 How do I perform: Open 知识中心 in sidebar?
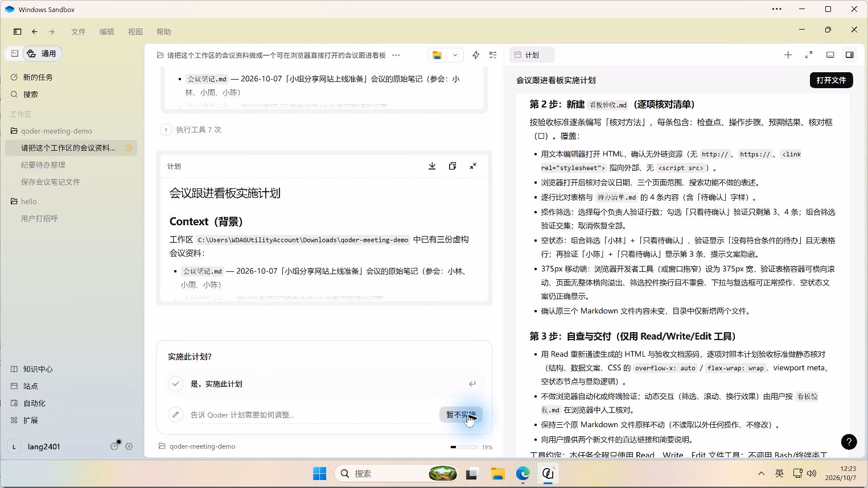coord(38,369)
